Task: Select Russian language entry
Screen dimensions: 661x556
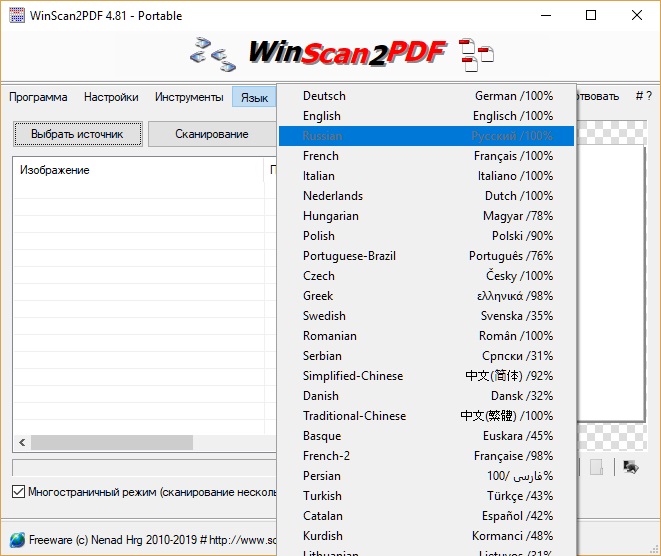Action: 426,136
